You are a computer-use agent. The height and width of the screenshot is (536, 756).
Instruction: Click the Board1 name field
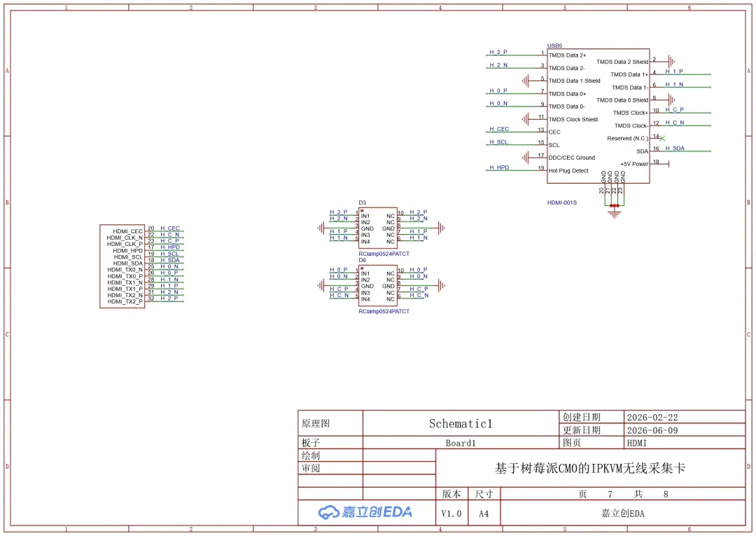point(461,443)
